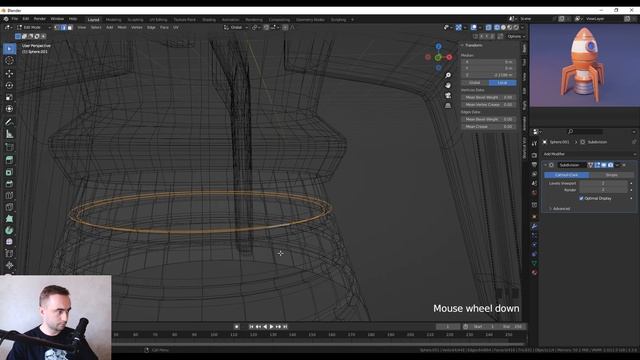Toggle Optimal Display checkbox
The image size is (640, 360).
(581, 198)
